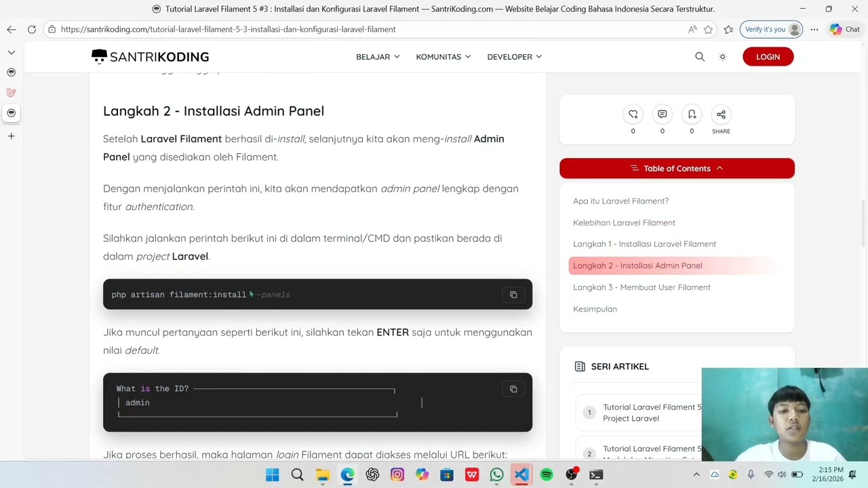
Task: Open first Seri Artikel item Tutorial Laravel Filament
Action: [x=652, y=413]
